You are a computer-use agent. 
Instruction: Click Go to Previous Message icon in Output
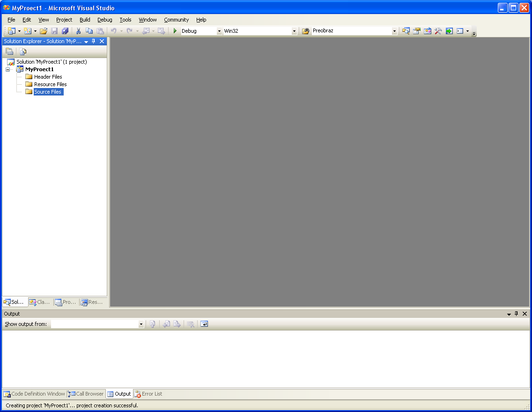166,324
